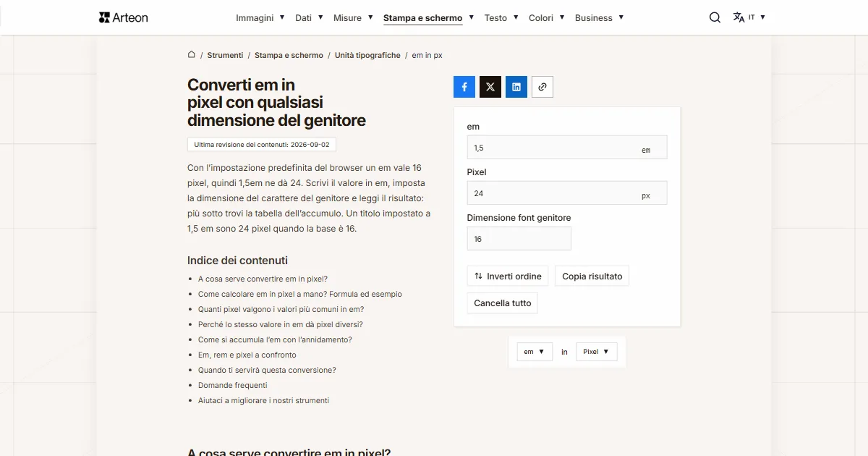Open the IT language selector

pyautogui.click(x=757, y=17)
